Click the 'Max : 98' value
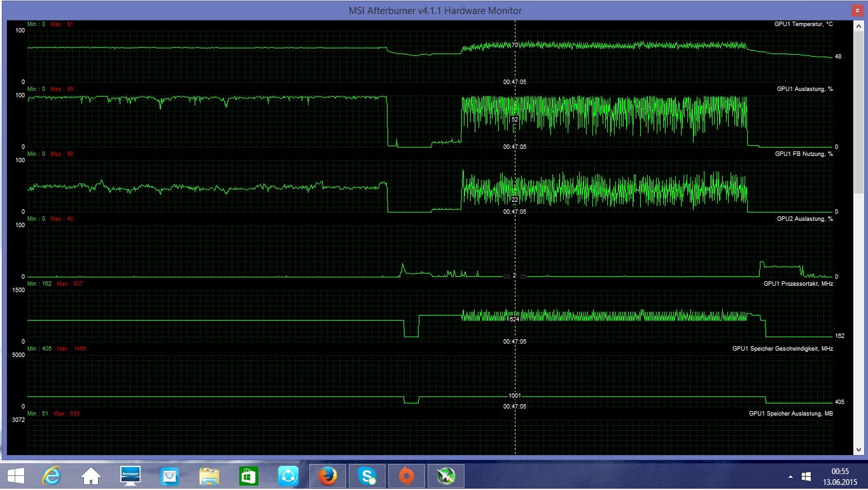The image size is (868, 490). point(62,154)
